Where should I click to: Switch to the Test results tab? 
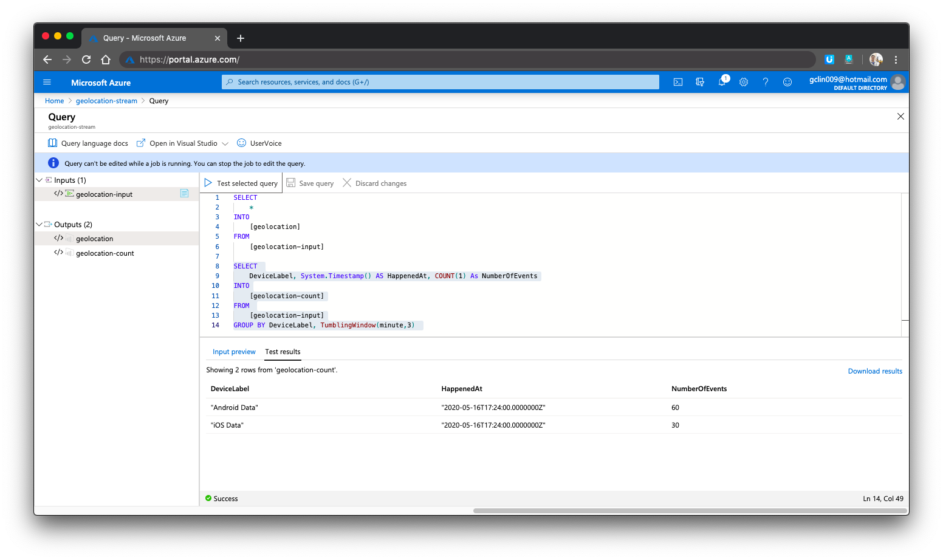[283, 352]
